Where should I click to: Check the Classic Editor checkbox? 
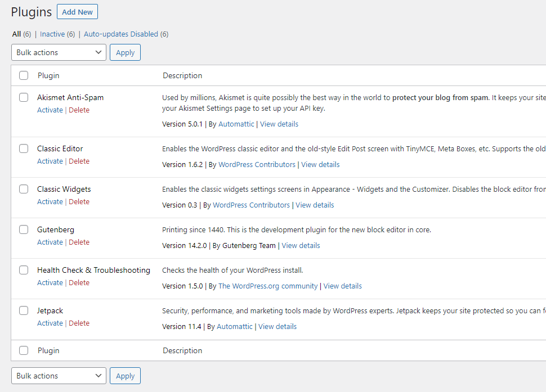[x=24, y=148]
